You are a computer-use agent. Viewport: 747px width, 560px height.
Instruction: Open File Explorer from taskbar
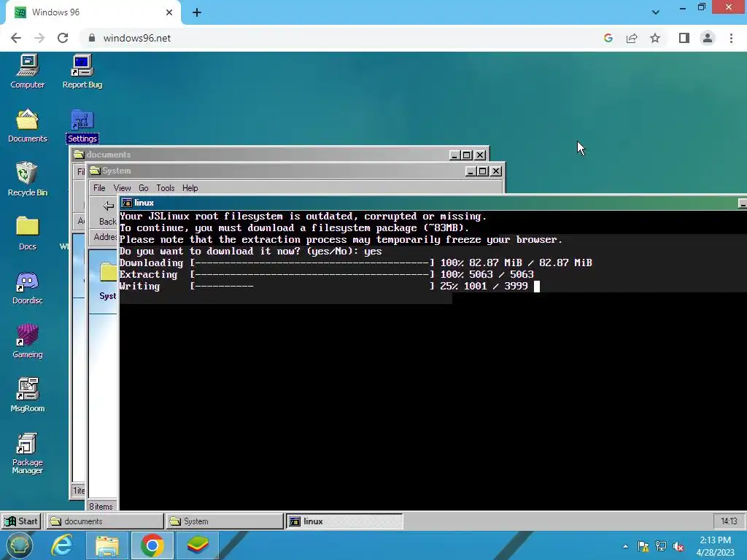(x=107, y=545)
